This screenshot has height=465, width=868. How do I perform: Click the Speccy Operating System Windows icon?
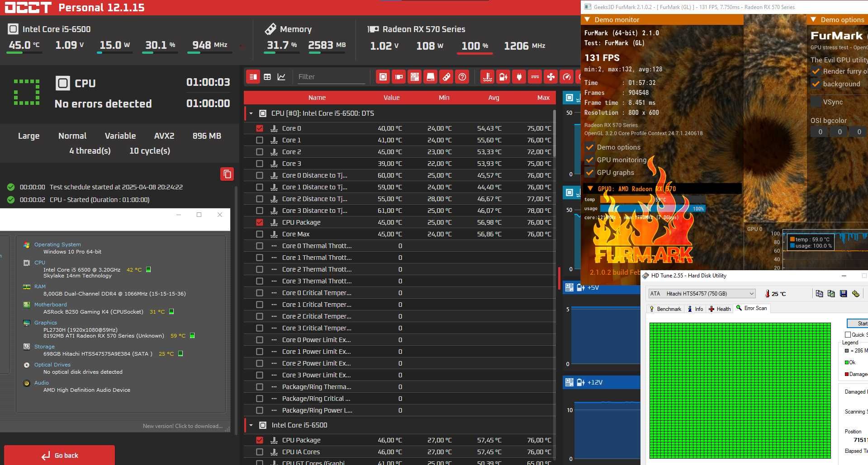[x=27, y=244]
